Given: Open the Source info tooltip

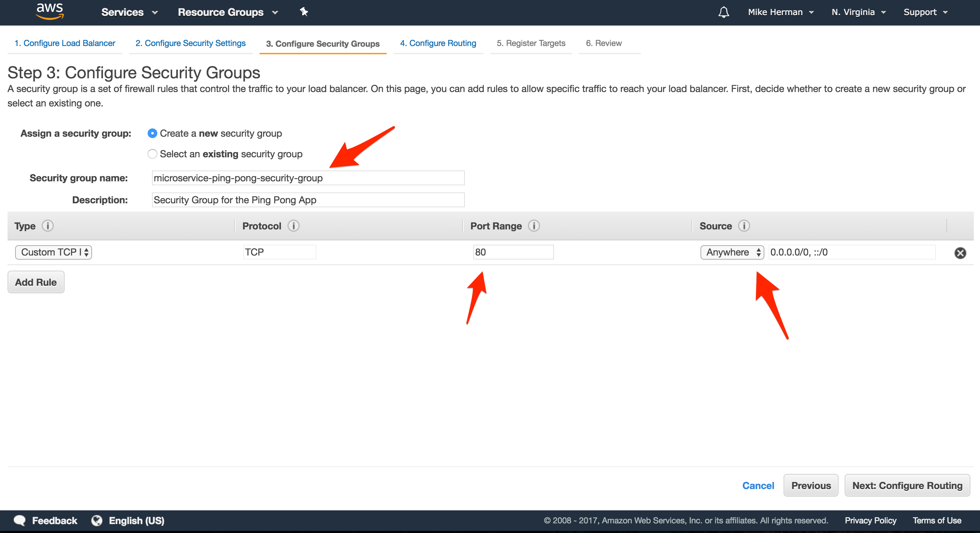Looking at the screenshot, I should point(744,226).
